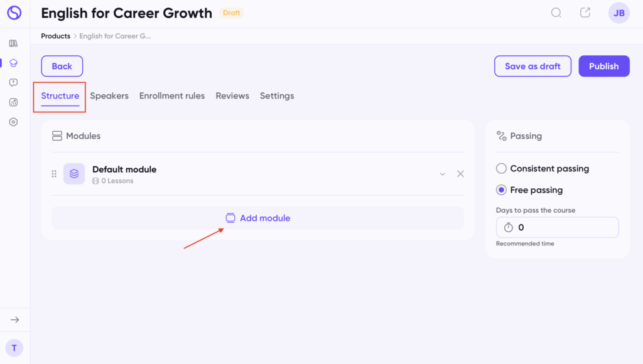Click Save as draft button

[532, 66]
